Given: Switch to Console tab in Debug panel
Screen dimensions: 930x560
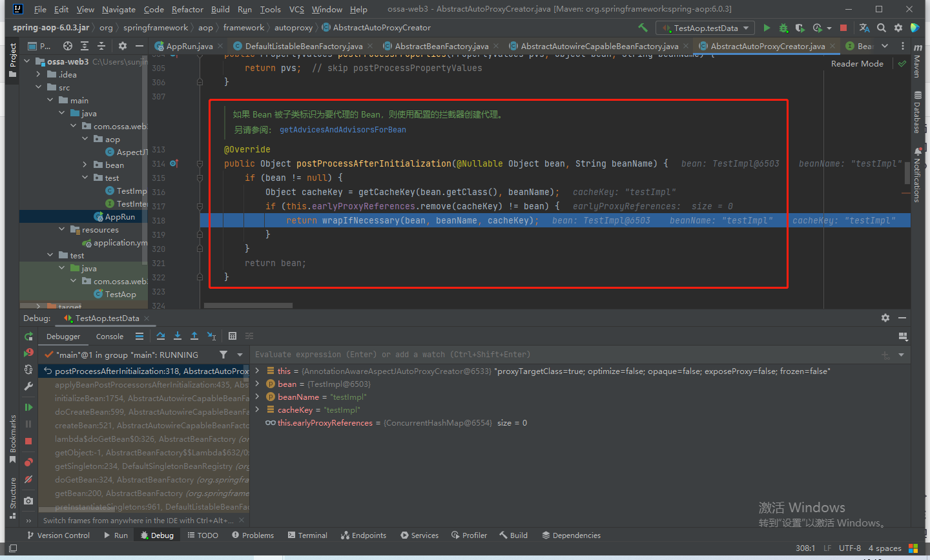Looking at the screenshot, I should 110,337.
